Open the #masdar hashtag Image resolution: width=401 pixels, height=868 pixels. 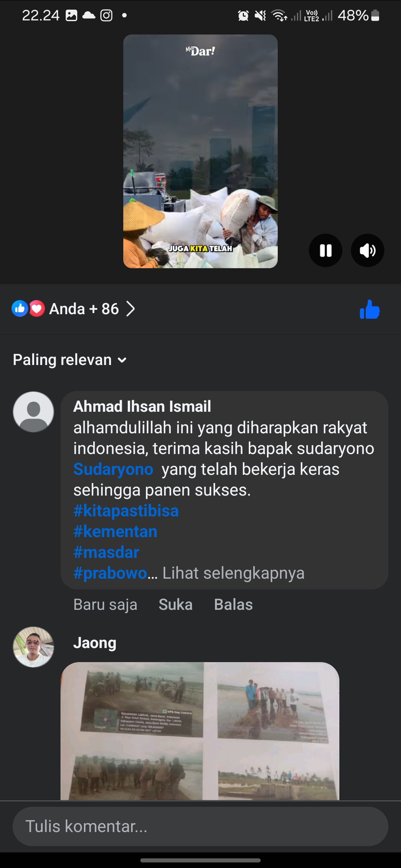click(x=106, y=552)
